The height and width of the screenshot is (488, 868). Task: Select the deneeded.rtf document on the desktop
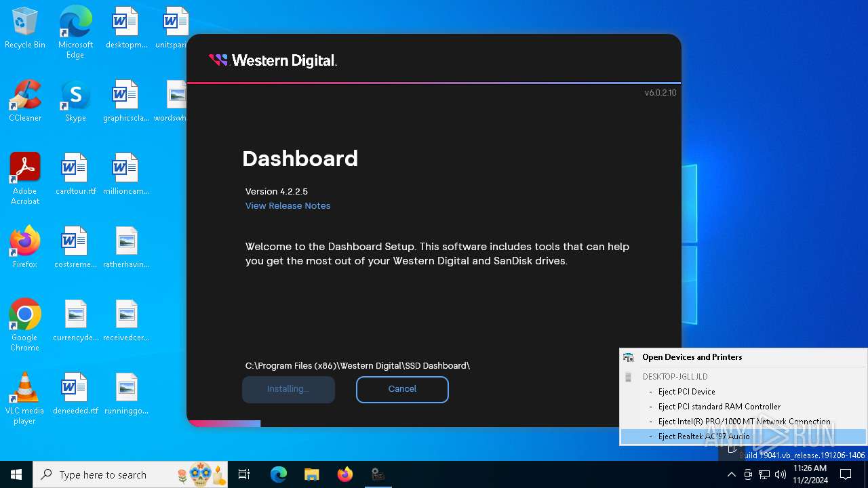75,394
